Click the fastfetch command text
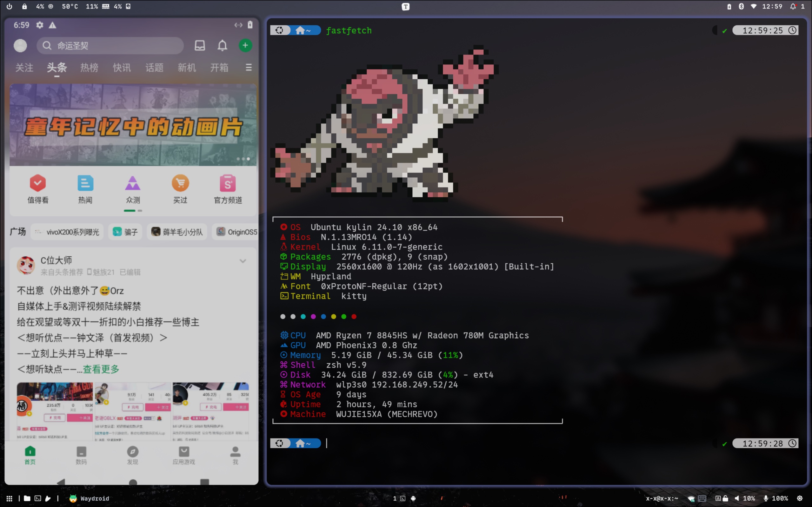This screenshot has width=812, height=507. point(349,30)
